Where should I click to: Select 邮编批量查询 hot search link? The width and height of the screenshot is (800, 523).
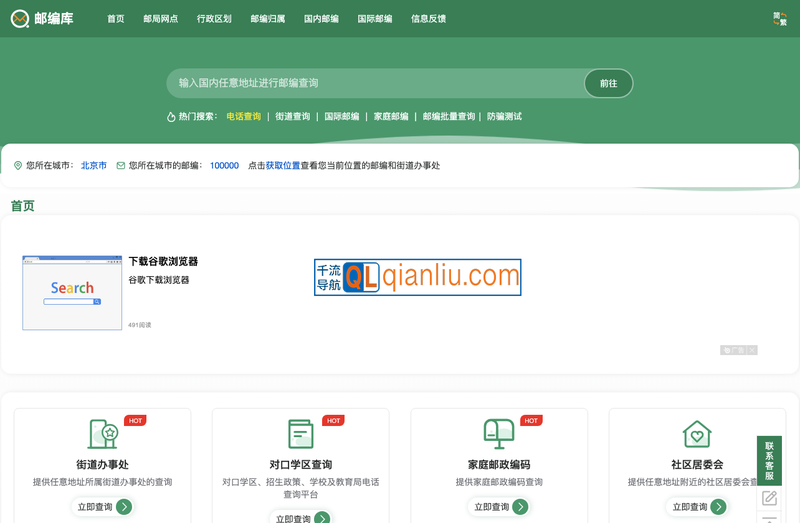coord(449,117)
